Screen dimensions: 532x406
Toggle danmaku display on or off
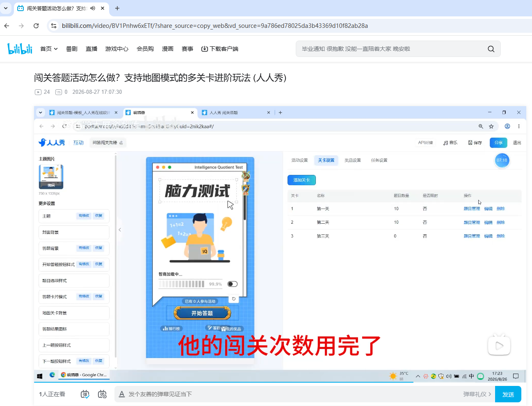point(85,394)
